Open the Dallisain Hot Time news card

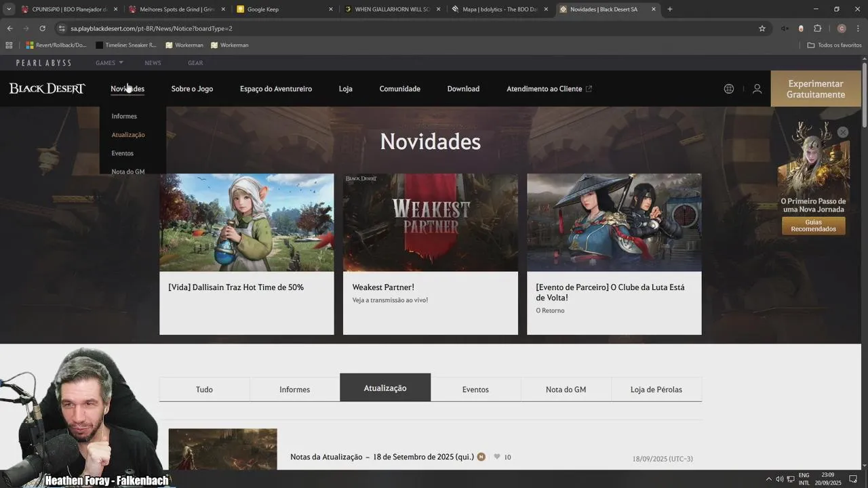[247, 254]
